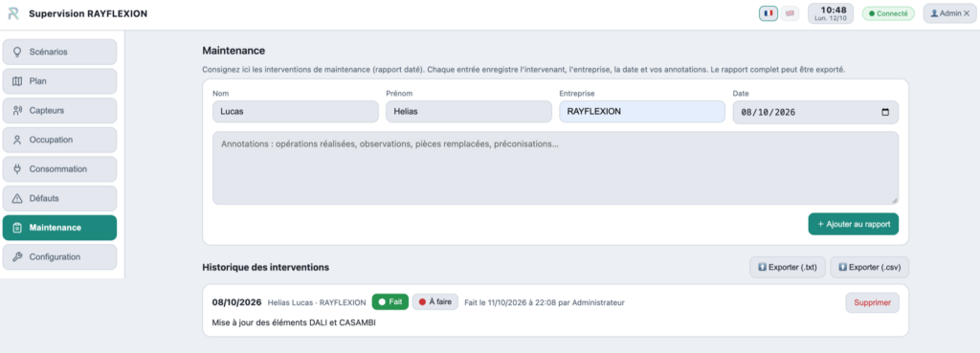Switch language to French flag
Screen dimensions: 980x353
768,13
